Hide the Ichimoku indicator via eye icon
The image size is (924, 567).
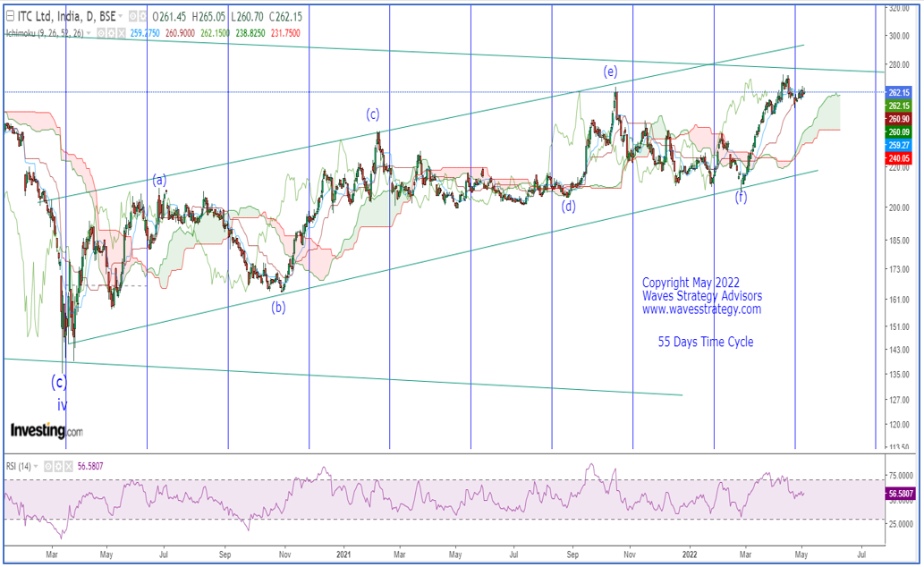[101, 33]
